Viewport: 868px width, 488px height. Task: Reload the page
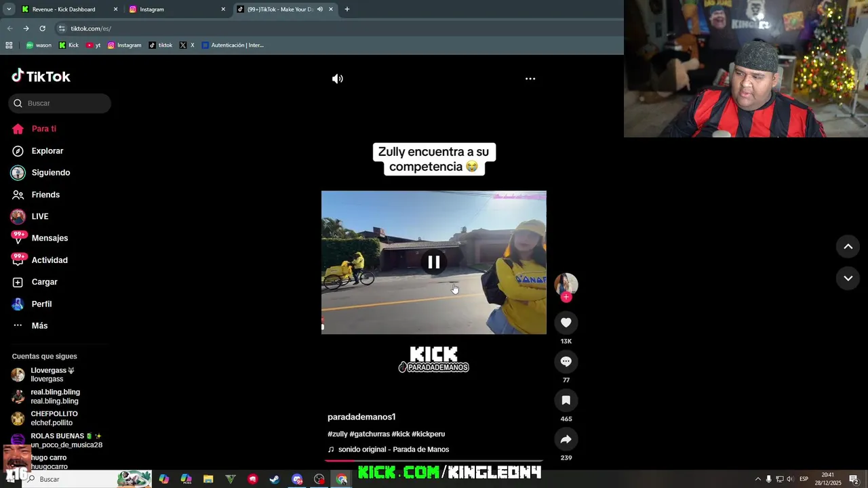pos(42,28)
